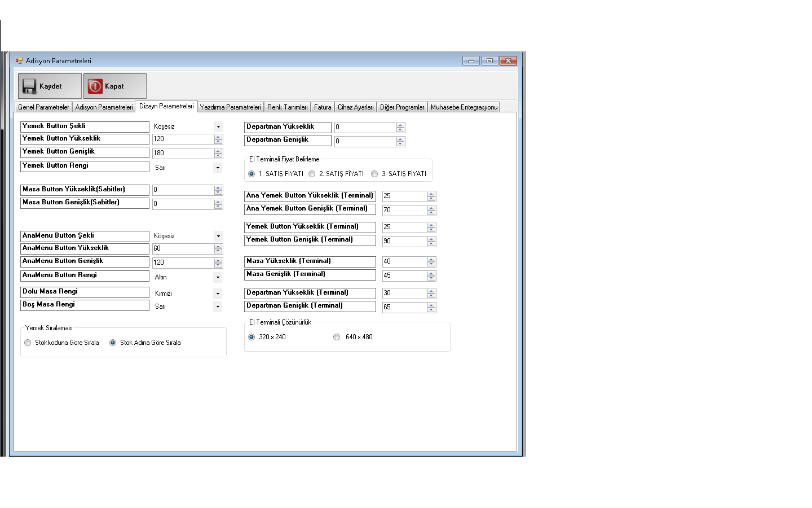Open the Yazdırma Paramatreleri tab
The height and width of the screenshot is (508, 812).
tap(230, 107)
